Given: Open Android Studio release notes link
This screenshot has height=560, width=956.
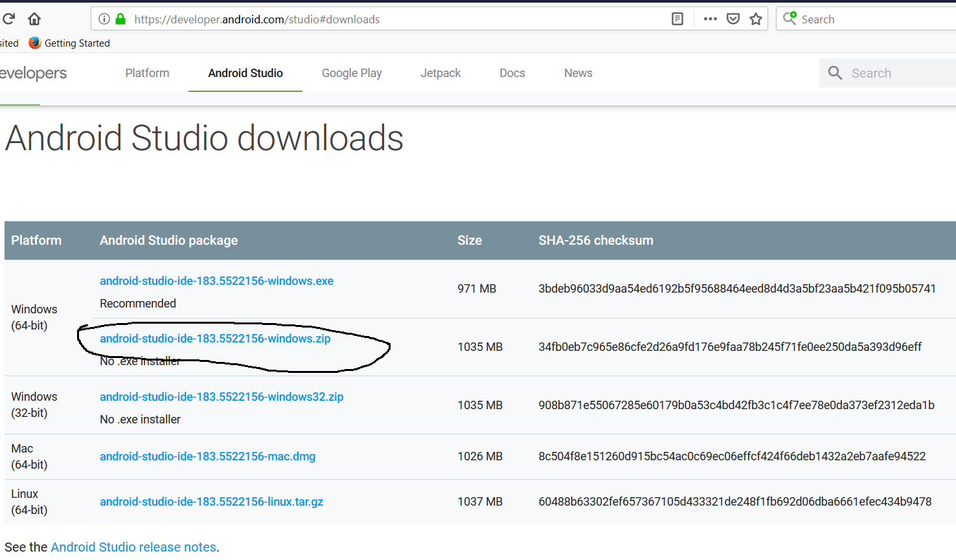Looking at the screenshot, I should coord(133,547).
